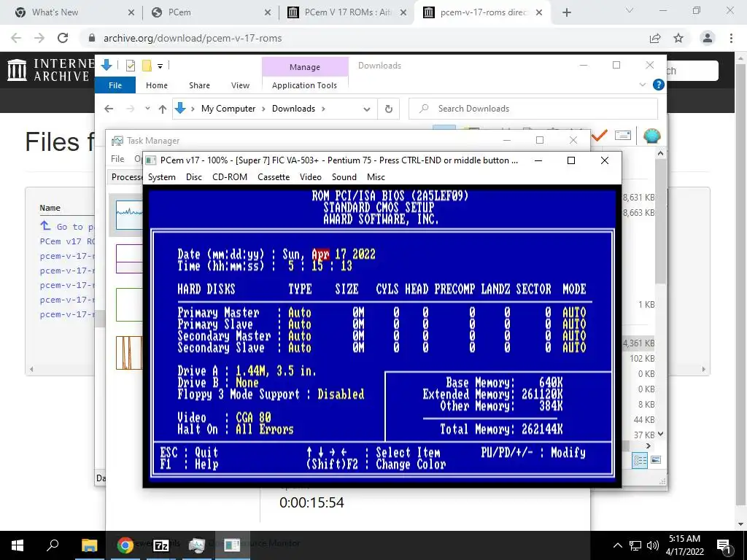Select the CPU graph thumbnail in Task Manager
Image resolution: width=747 pixels, height=560 pixels.
coord(129,214)
